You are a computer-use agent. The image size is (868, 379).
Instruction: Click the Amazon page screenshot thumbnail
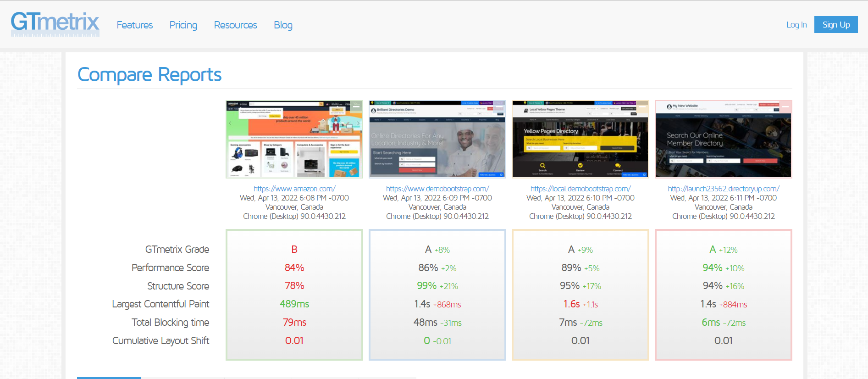pyautogui.click(x=294, y=139)
